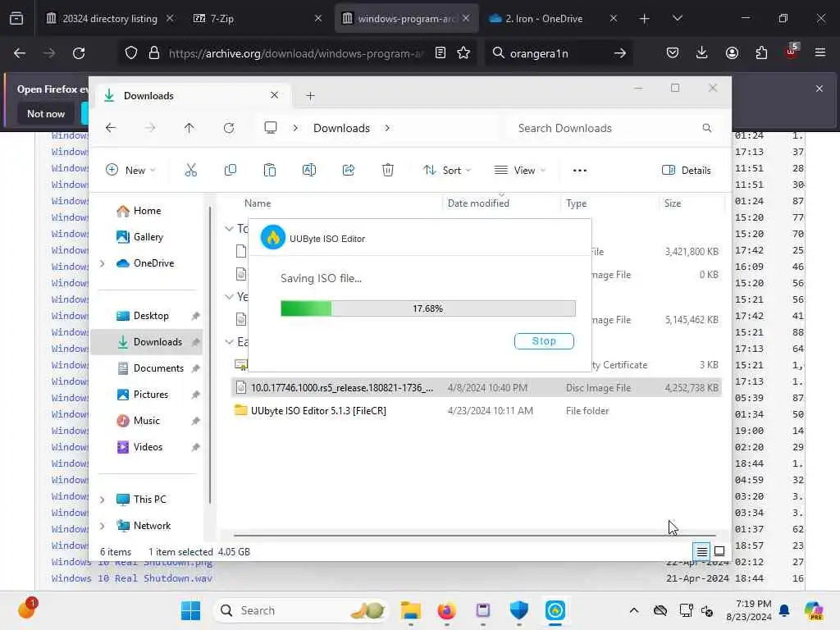Switch to large thumbnails view icon in status bar
Viewport: 840px width, 630px height.
tap(719, 551)
